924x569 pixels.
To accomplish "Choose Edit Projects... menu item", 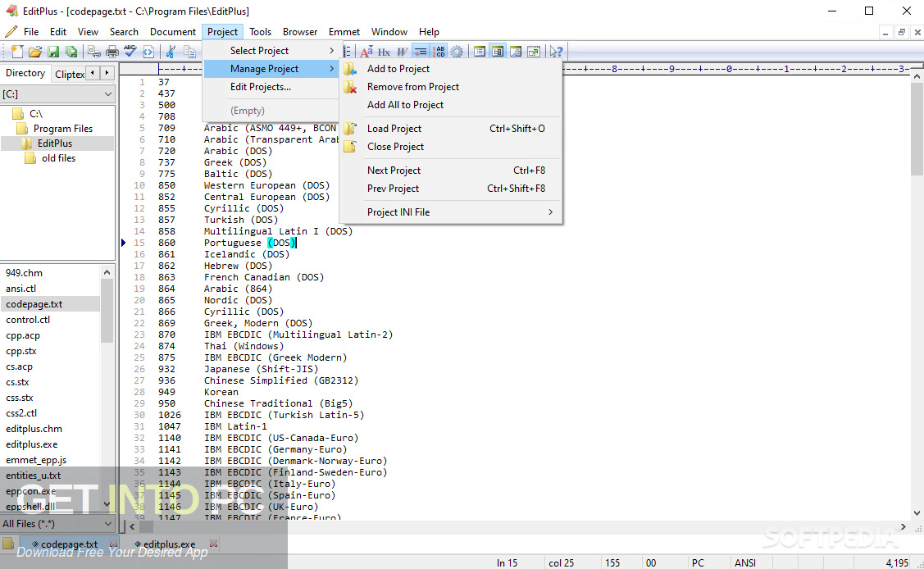I will tap(271, 87).
